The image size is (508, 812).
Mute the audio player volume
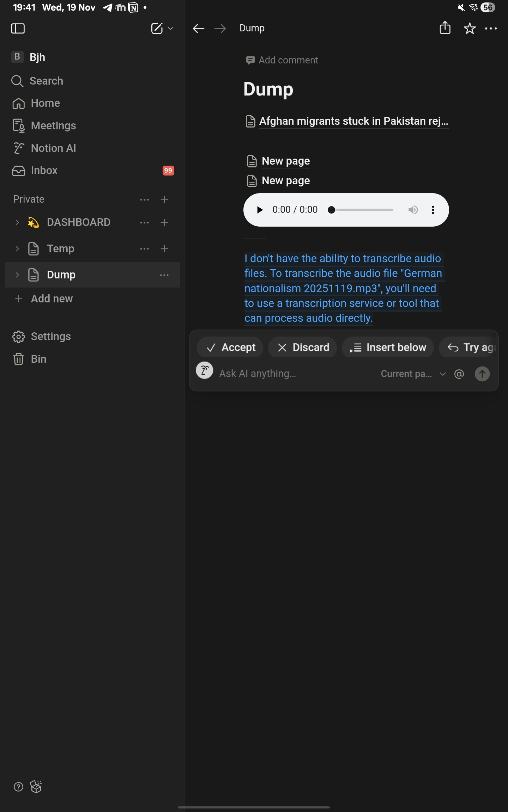tap(413, 210)
